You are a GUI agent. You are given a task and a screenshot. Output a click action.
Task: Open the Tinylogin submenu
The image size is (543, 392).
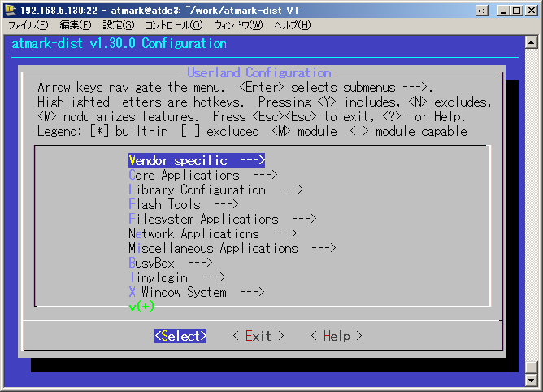click(x=176, y=277)
